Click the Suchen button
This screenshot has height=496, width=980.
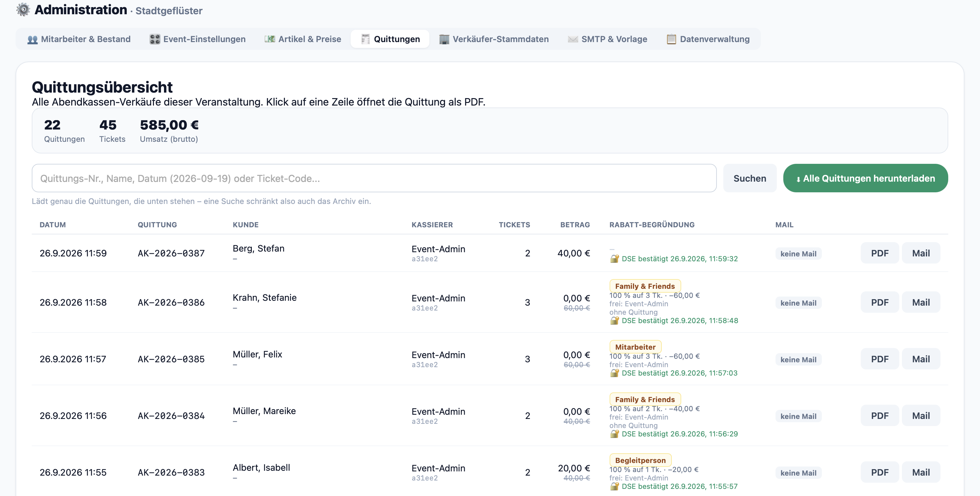750,178
